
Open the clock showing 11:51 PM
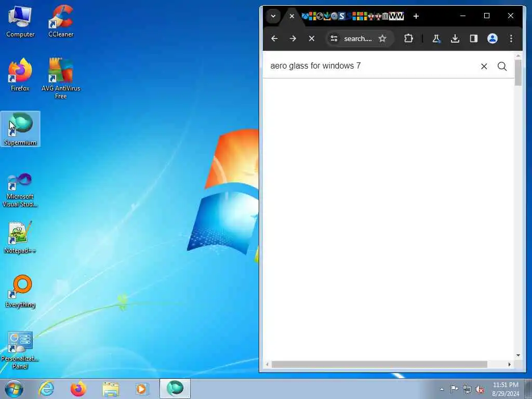click(x=506, y=389)
